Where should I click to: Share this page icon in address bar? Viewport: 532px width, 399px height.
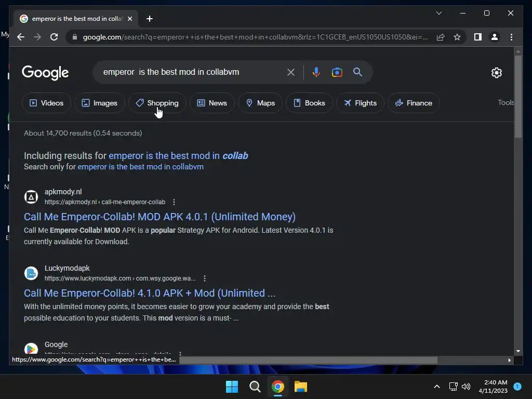tap(441, 37)
